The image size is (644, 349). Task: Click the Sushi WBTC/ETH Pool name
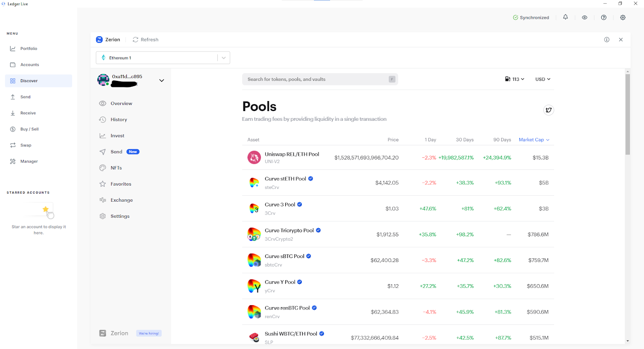click(291, 334)
